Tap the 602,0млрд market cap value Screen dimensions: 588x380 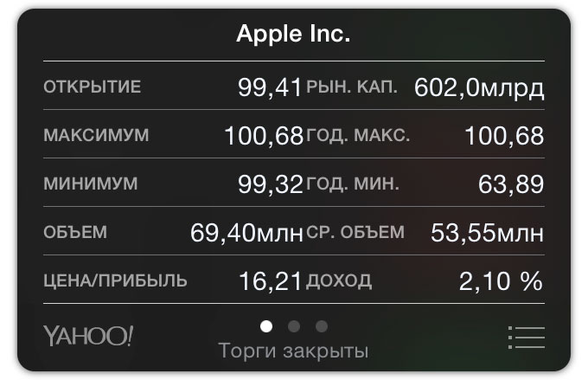(x=479, y=87)
